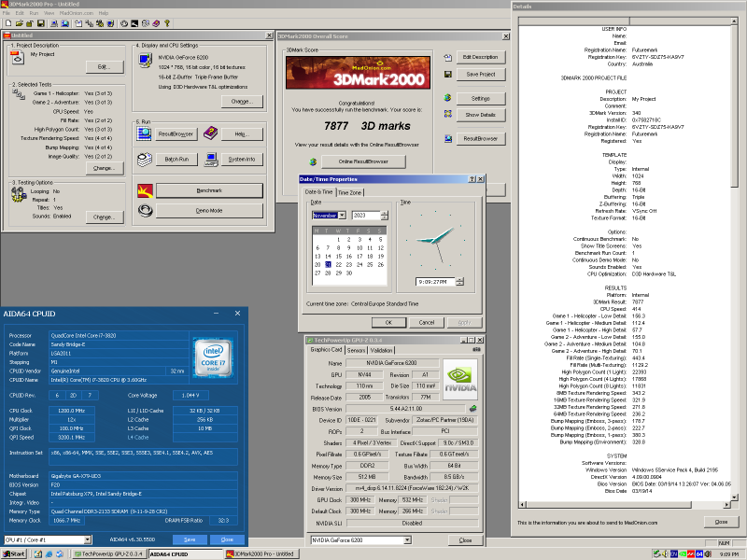
Task: Click the GPU-Z camera screenshot icon
Action: tap(476, 349)
